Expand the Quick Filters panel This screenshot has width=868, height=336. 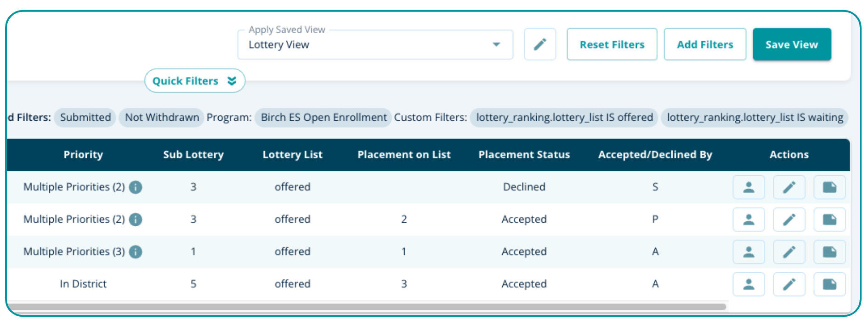pos(194,81)
